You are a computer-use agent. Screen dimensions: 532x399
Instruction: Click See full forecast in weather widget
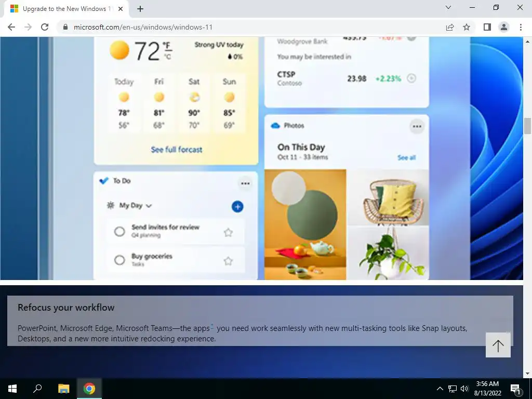coord(177,150)
